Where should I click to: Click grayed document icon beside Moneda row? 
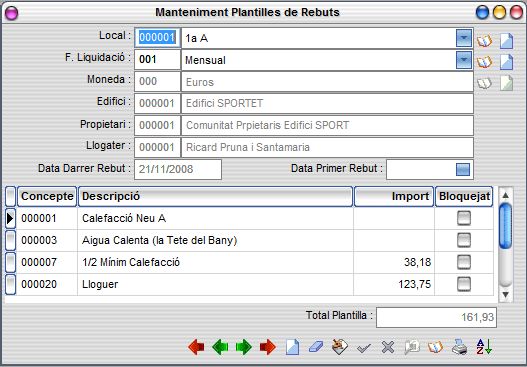pyautogui.click(x=506, y=83)
